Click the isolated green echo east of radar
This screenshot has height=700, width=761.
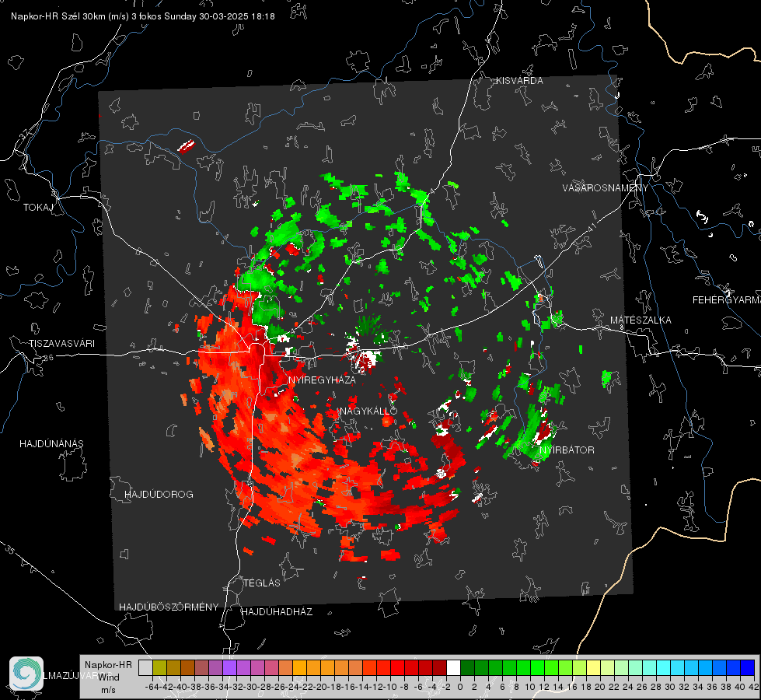(x=608, y=377)
